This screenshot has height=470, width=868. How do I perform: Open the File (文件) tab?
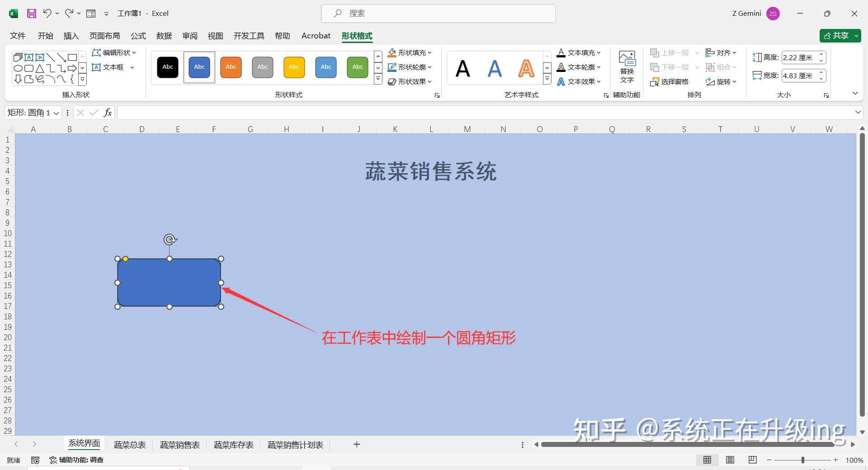pyautogui.click(x=18, y=36)
